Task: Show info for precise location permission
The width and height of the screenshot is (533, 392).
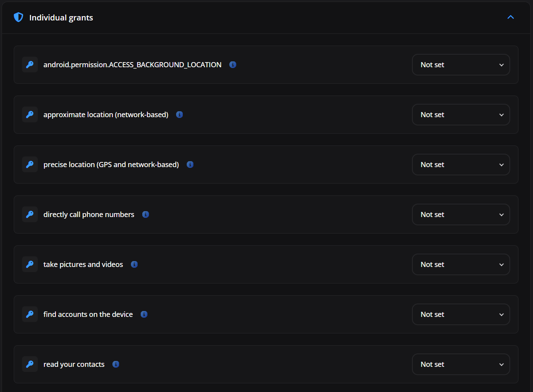Action: click(190, 164)
